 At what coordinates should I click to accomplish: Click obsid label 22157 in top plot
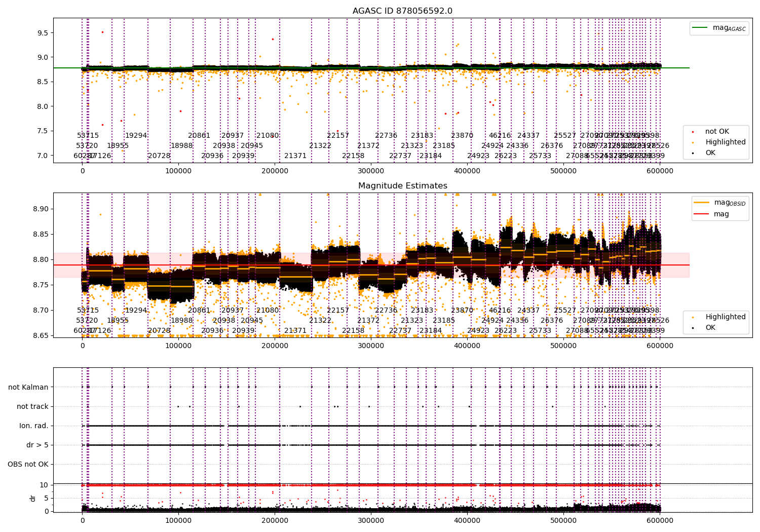[338, 136]
